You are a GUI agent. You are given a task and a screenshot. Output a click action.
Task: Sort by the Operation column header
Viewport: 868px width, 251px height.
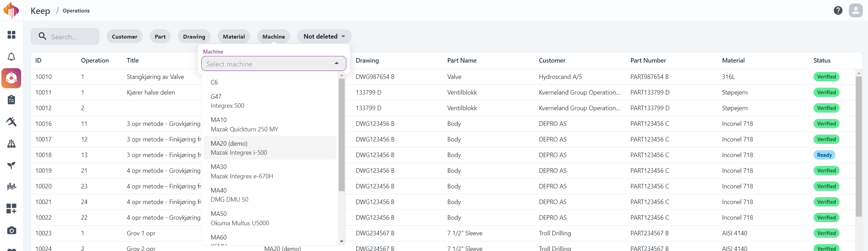95,60
